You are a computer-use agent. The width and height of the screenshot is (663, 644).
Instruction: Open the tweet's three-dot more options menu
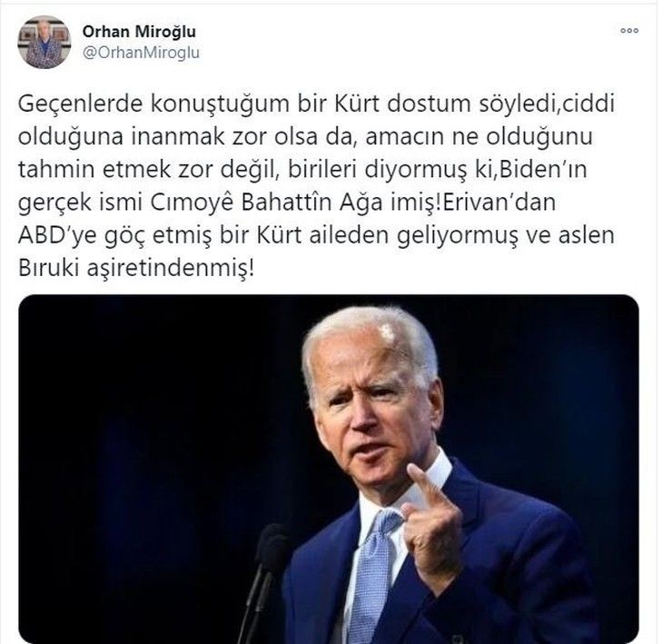point(629,31)
